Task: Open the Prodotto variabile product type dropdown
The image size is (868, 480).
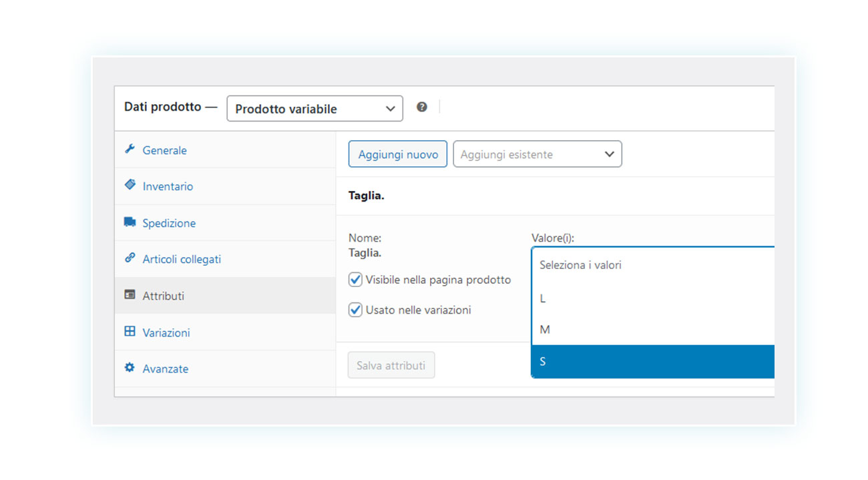Action: pos(315,109)
